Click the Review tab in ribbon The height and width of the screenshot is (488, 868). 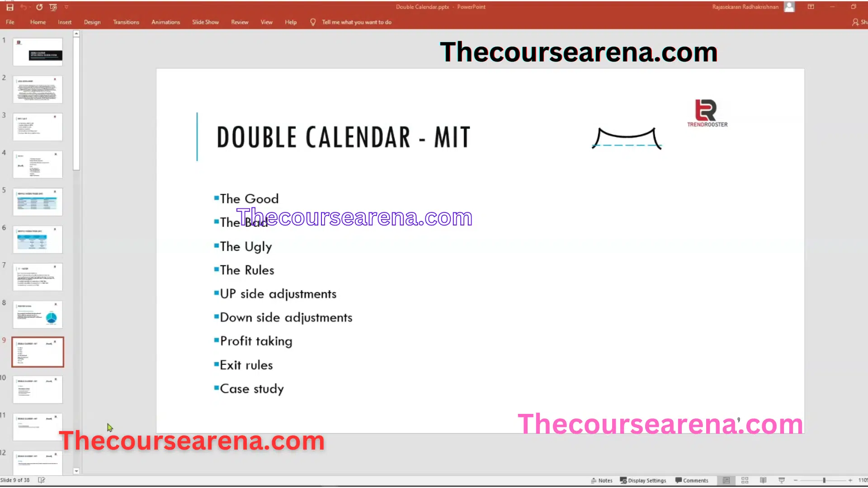[240, 22]
